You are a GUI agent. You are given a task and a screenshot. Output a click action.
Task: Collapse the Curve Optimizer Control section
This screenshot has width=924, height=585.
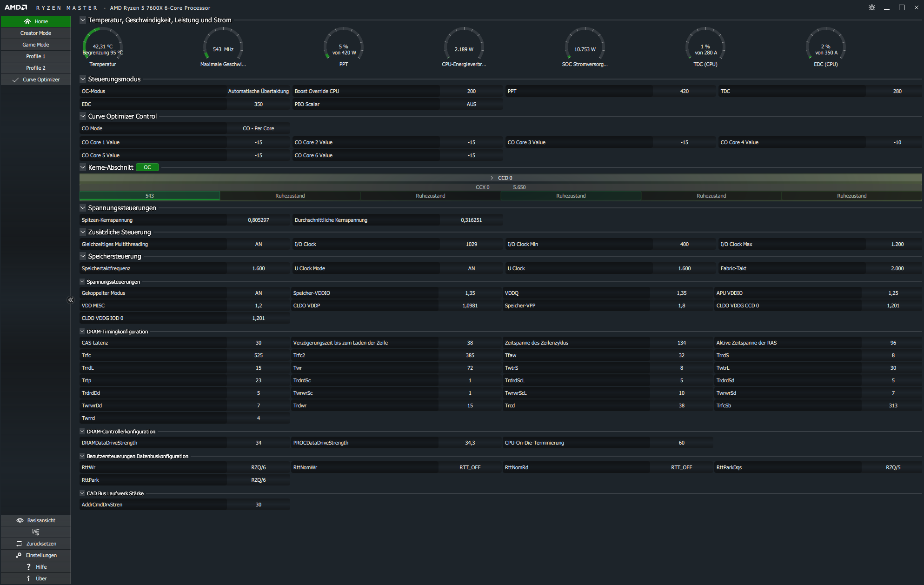click(83, 116)
